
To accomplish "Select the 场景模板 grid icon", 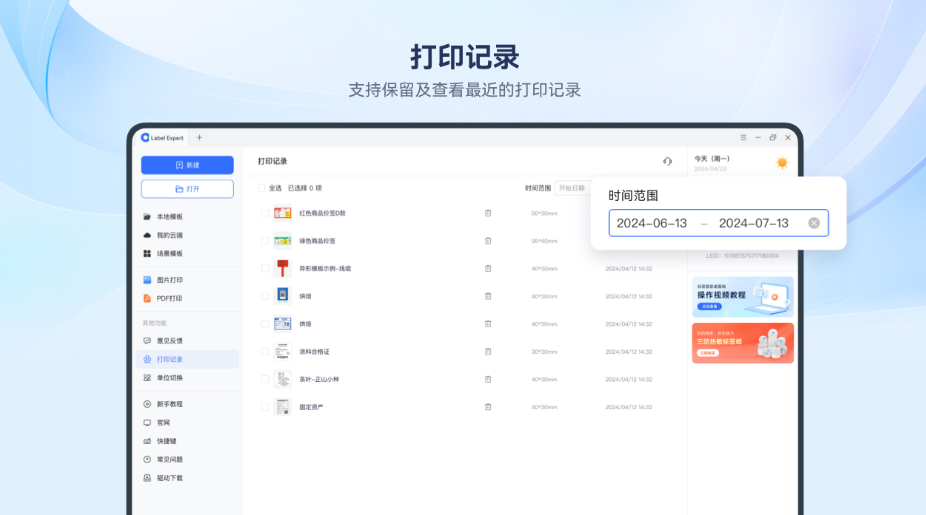I will [147, 253].
